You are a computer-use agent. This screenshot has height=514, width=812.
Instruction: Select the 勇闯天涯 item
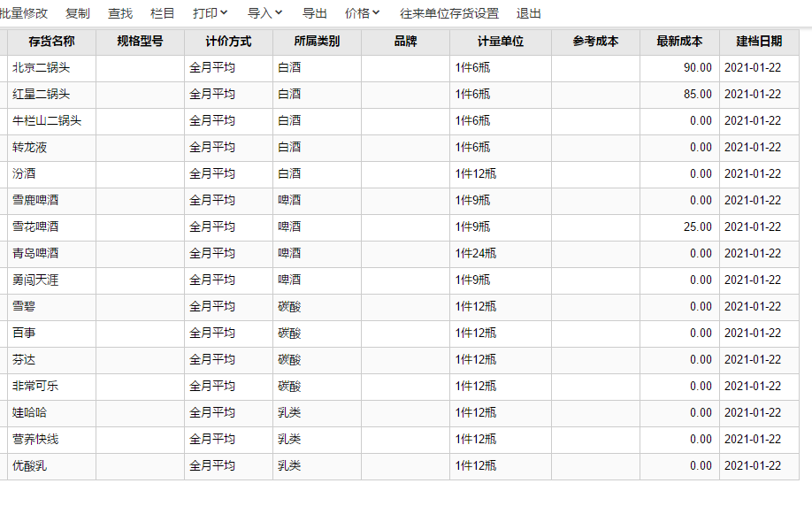click(x=35, y=280)
